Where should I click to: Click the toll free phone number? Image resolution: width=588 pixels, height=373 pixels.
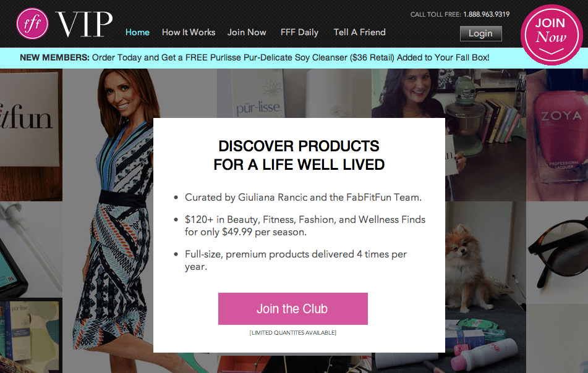point(487,14)
